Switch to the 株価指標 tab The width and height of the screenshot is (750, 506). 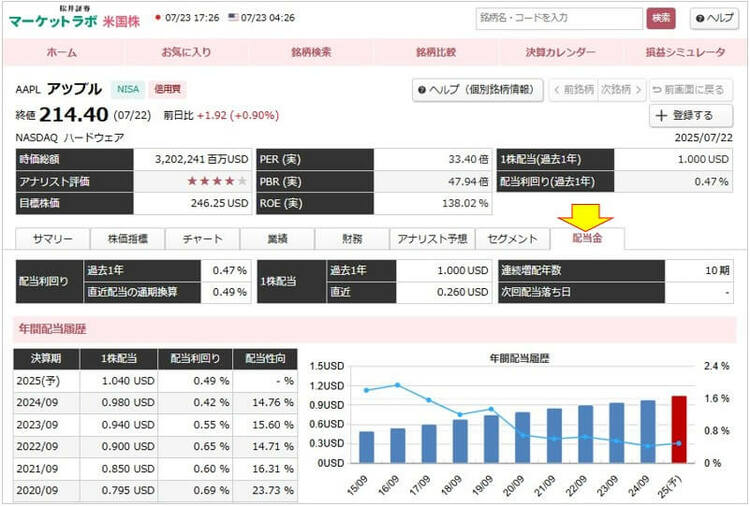[128, 239]
